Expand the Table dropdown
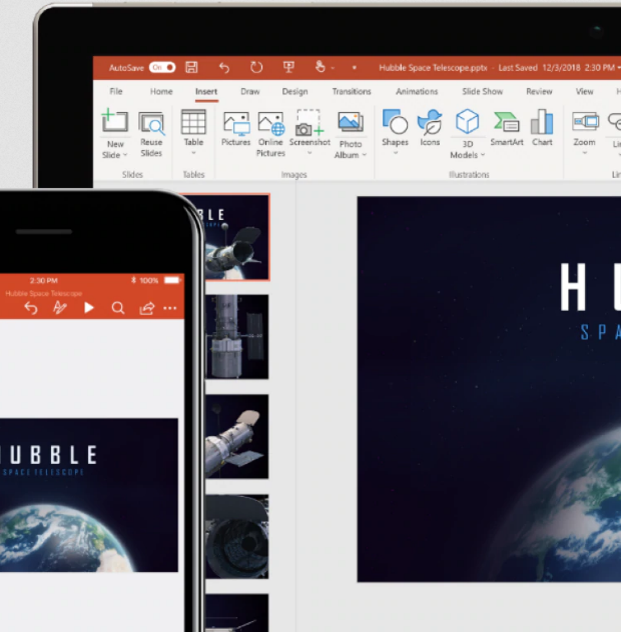The image size is (621, 632). pos(193,153)
